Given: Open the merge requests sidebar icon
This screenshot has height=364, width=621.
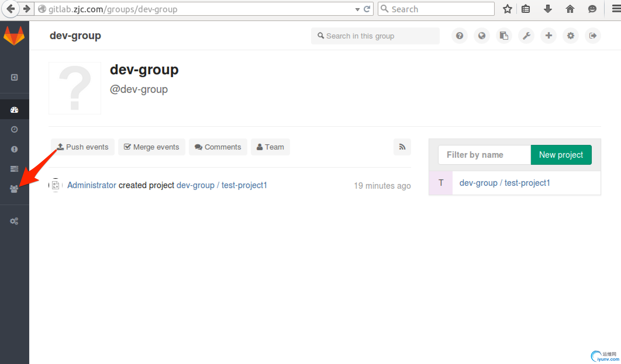Looking at the screenshot, I should pyautogui.click(x=14, y=169).
